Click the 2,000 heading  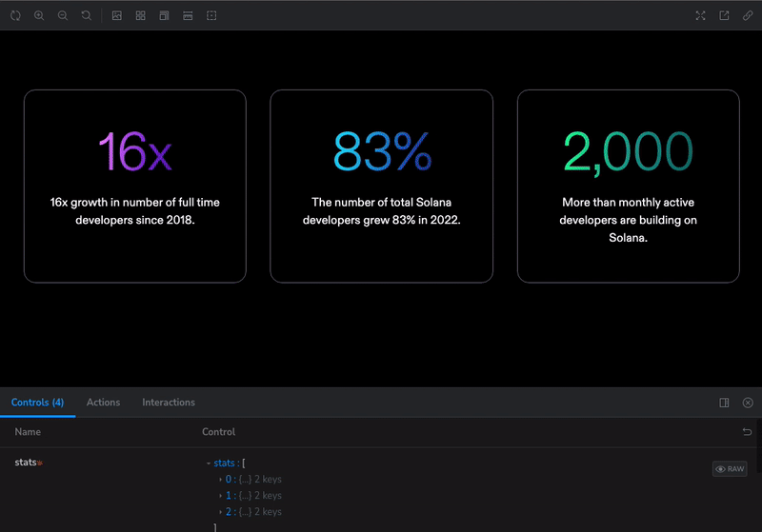628,153
